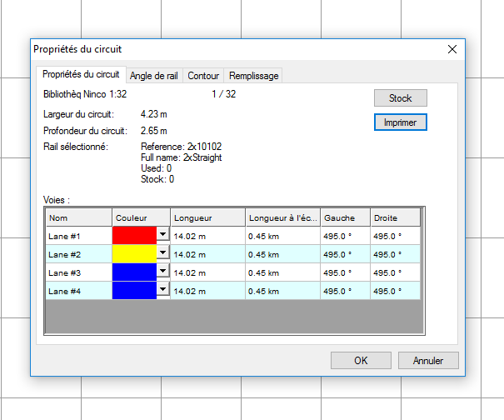Open the Contour tab

click(x=203, y=76)
